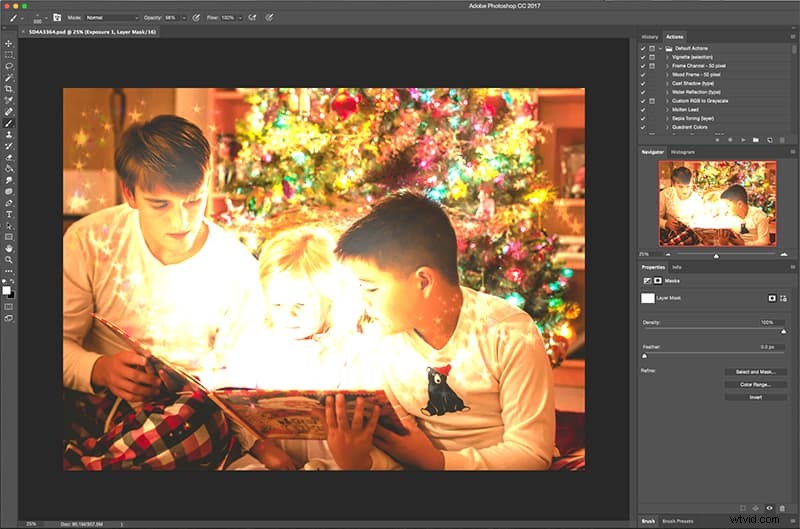The height and width of the screenshot is (529, 800).
Task: Uncheck the Wood Frame action checkmark
Action: click(x=643, y=75)
